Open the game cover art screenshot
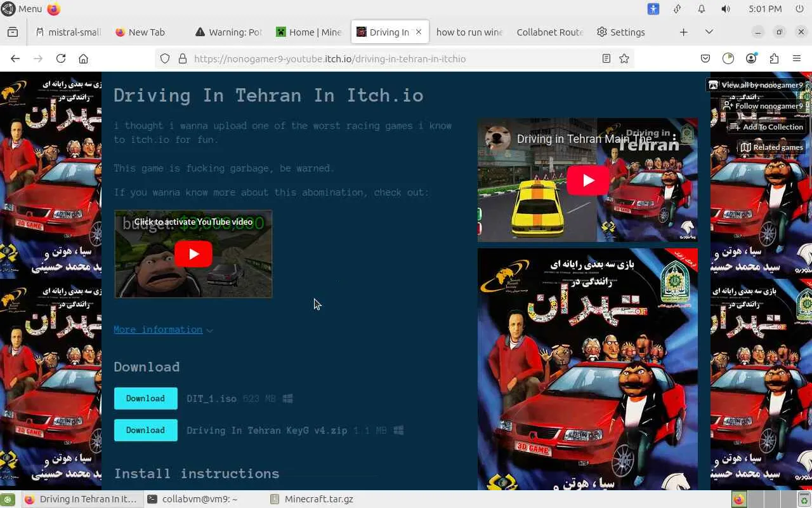The width and height of the screenshot is (812, 508). coord(587,369)
